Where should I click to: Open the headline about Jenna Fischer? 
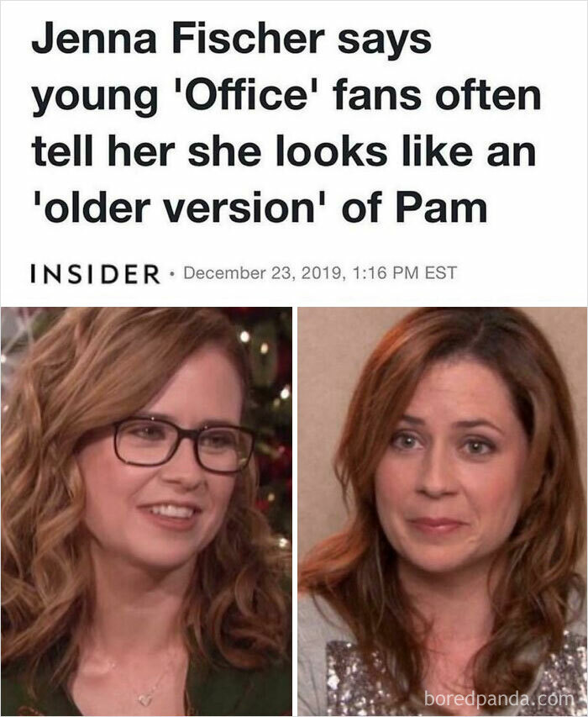[x=286, y=124]
